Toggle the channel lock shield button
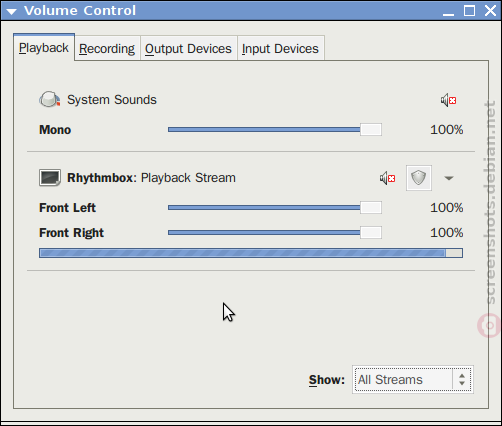The image size is (502, 426). click(419, 178)
